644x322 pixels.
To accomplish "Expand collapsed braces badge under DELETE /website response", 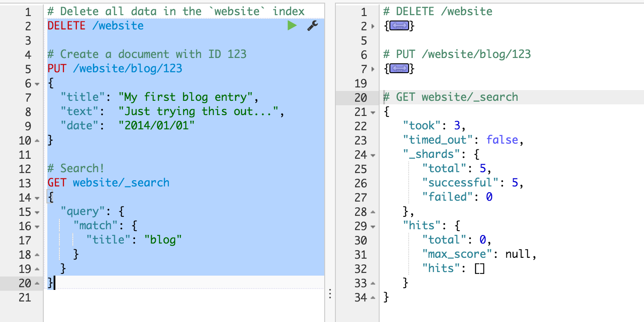I will (x=399, y=27).
